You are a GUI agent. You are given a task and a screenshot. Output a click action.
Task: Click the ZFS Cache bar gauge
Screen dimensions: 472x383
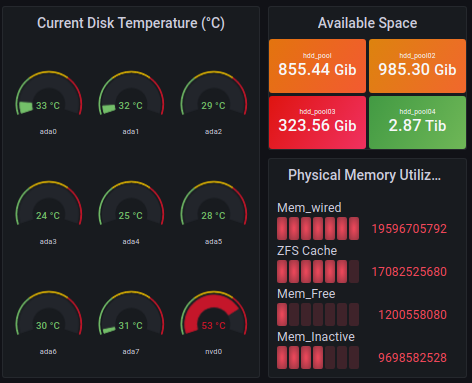click(x=318, y=272)
